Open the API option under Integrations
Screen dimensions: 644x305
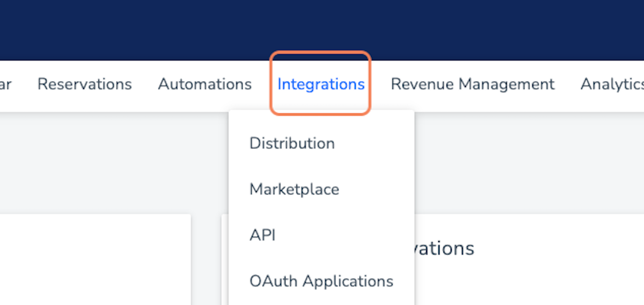[x=262, y=235]
